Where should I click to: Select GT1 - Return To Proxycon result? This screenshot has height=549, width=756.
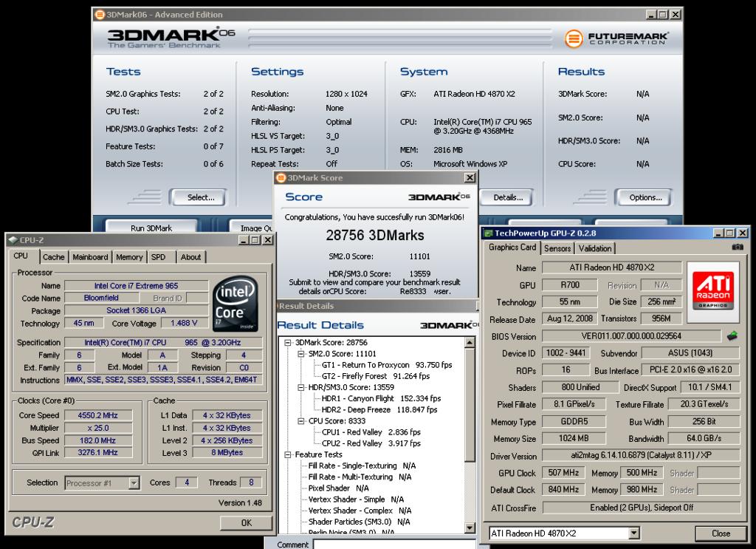[387, 365]
